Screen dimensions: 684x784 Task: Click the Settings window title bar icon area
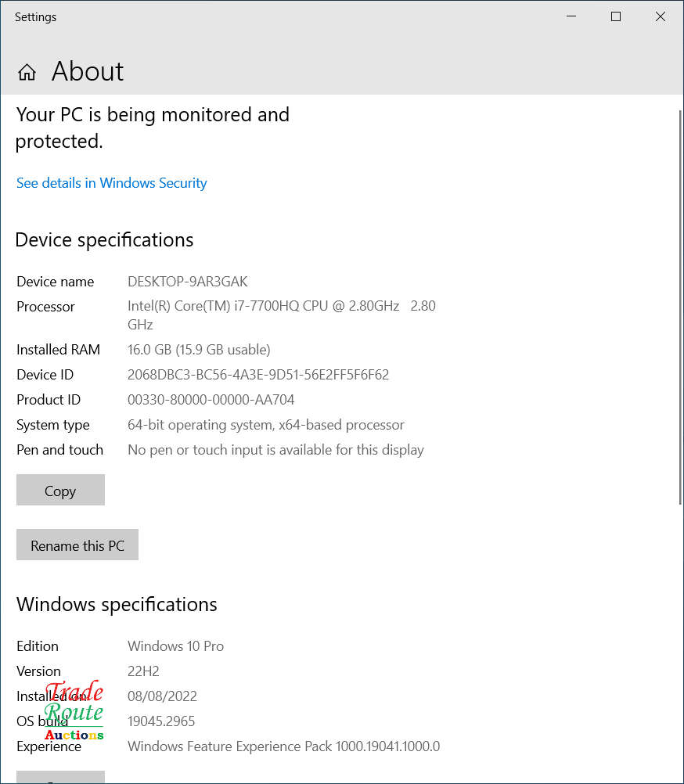coord(36,16)
